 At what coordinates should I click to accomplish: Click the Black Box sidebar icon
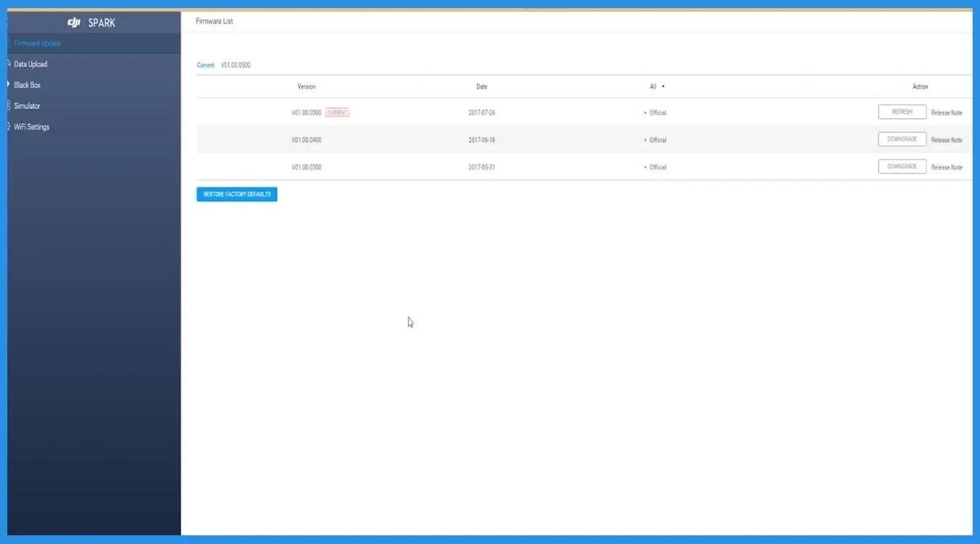(8, 86)
